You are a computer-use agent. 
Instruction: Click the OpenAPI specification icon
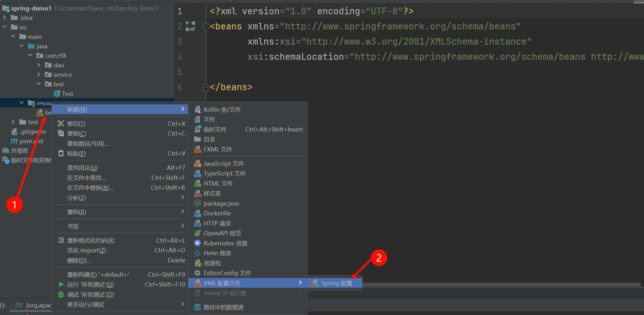197,233
